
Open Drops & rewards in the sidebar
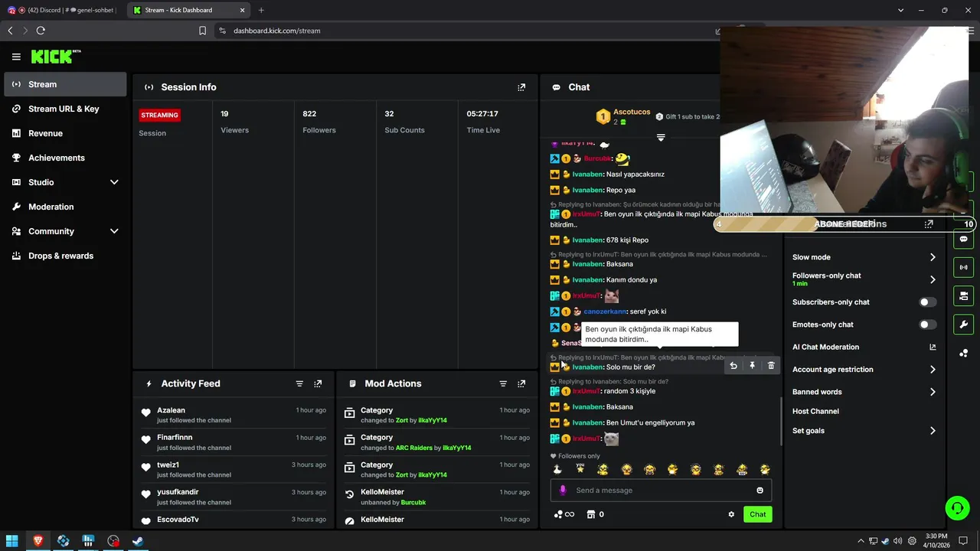(x=65, y=256)
